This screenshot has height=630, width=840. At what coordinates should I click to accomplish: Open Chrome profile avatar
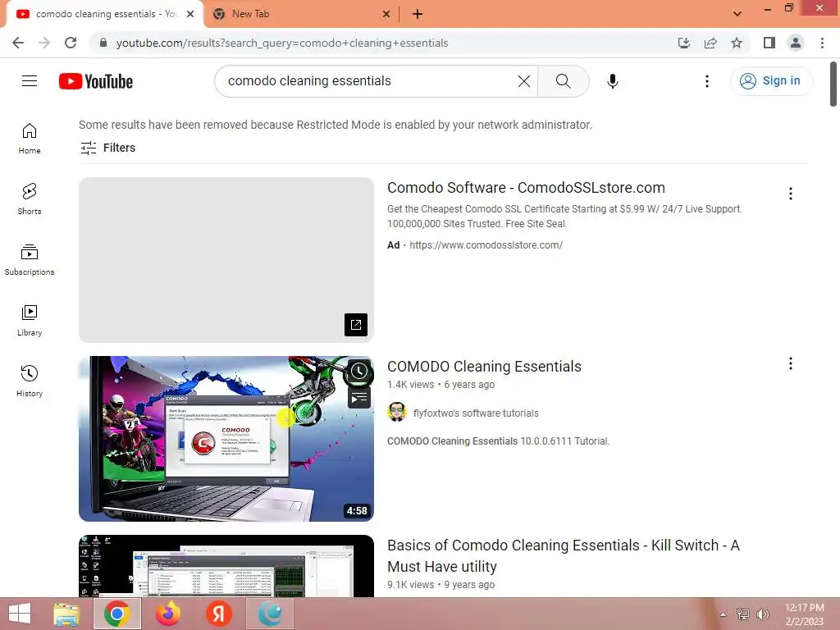(796, 43)
